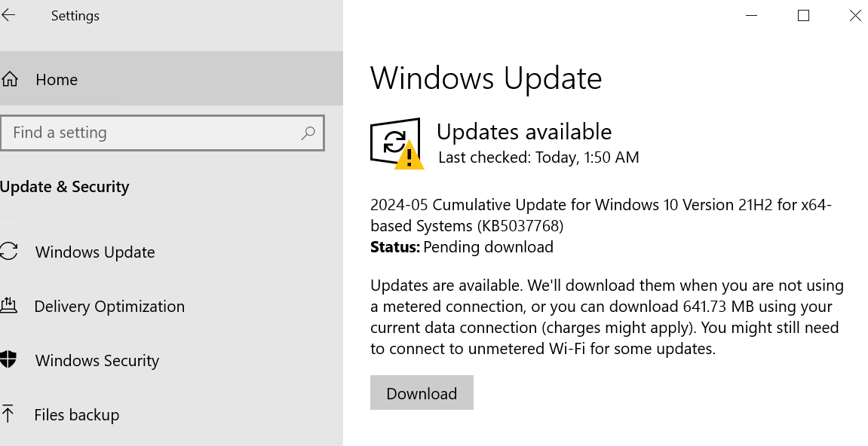
Task: Click the Windows Update sync arrows sidebar icon
Action: point(9,251)
